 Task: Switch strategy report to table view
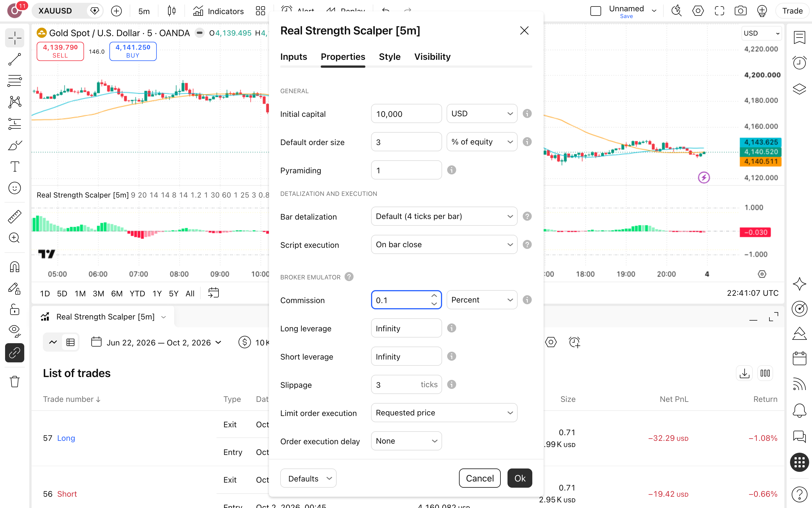coord(70,342)
